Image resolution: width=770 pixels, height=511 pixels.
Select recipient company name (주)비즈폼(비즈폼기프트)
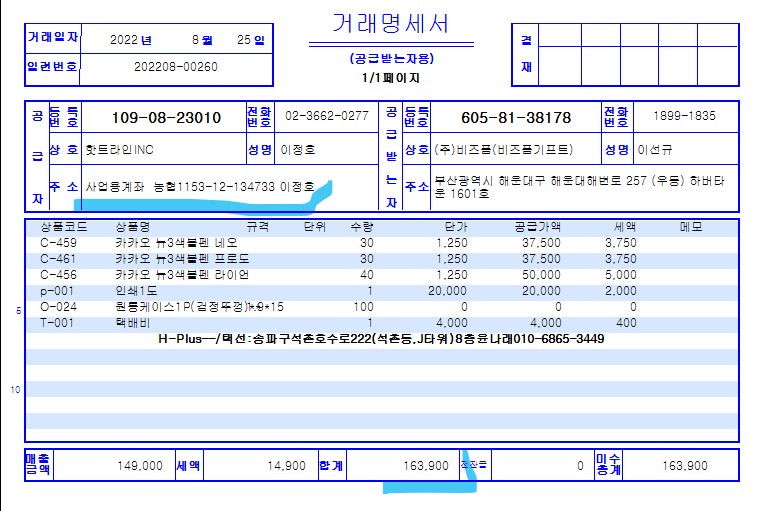[x=499, y=150]
